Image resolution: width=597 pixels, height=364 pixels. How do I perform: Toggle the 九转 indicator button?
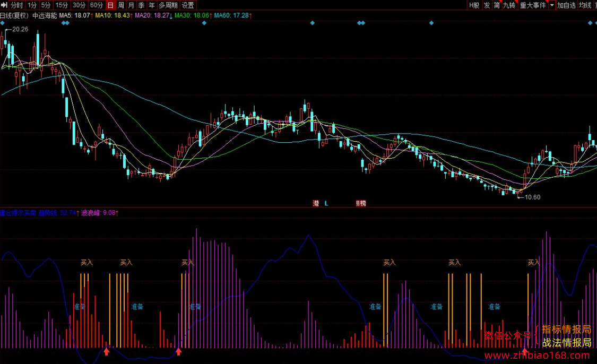(509, 5)
